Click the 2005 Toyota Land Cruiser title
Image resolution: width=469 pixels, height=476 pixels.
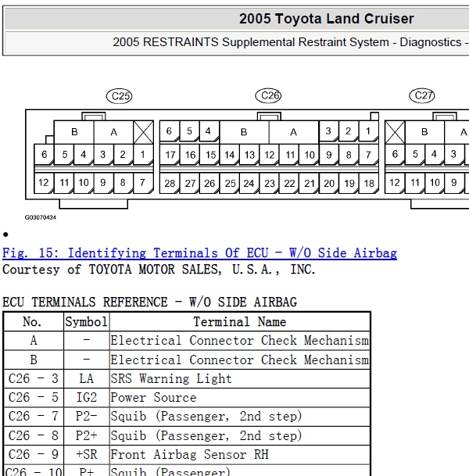326,19
